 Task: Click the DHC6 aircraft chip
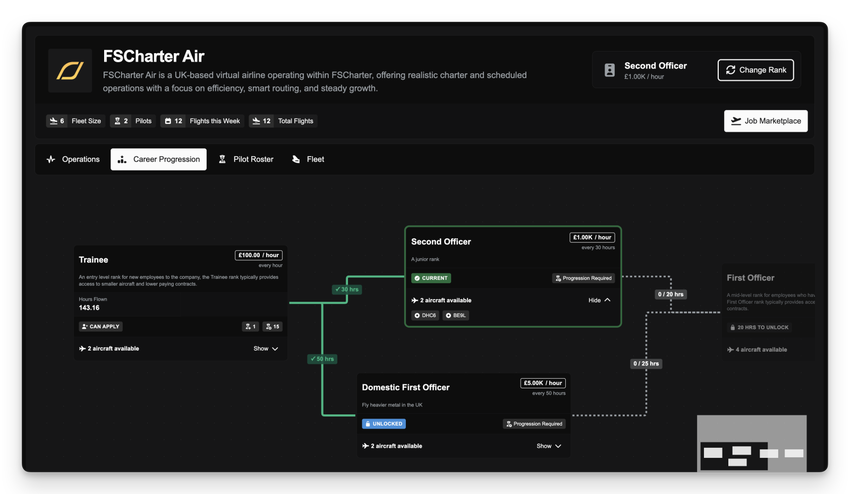pos(426,315)
